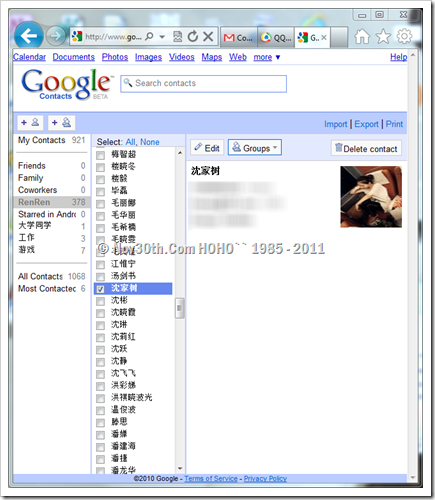Click the browser Forward arrow button
435x500 pixels.
pyautogui.click(x=56, y=36)
